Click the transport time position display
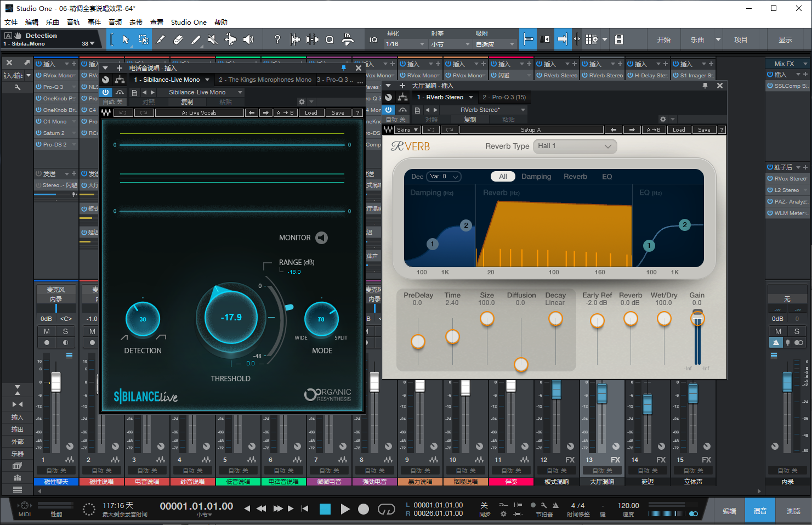Viewport: 812px width, 525px height. click(196, 506)
